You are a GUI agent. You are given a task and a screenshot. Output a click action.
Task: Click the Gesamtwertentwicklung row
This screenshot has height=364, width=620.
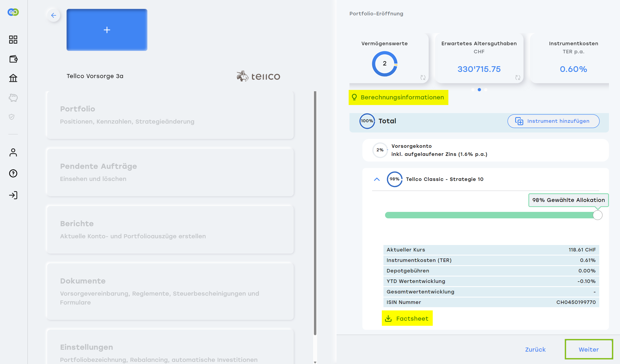tap(491, 292)
